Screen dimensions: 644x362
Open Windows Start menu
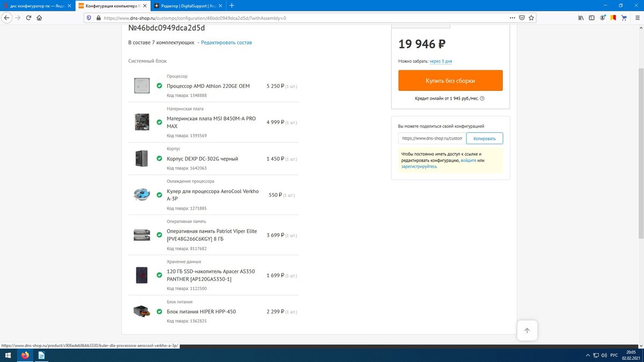pyautogui.click(x=8, y=356)
